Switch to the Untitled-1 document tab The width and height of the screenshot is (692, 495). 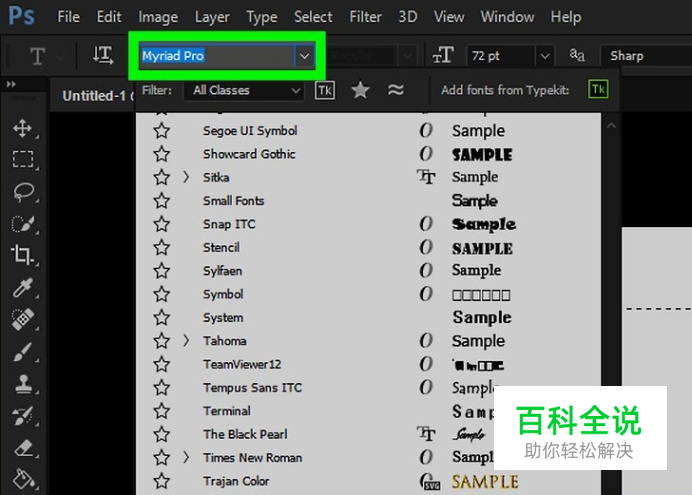(94, 96)
